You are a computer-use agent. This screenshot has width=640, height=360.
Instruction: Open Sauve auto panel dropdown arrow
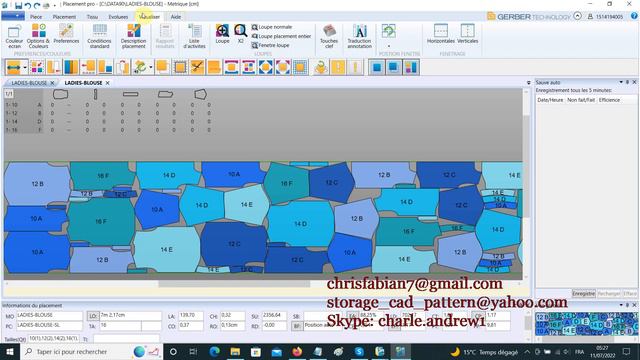click(621, 82)
